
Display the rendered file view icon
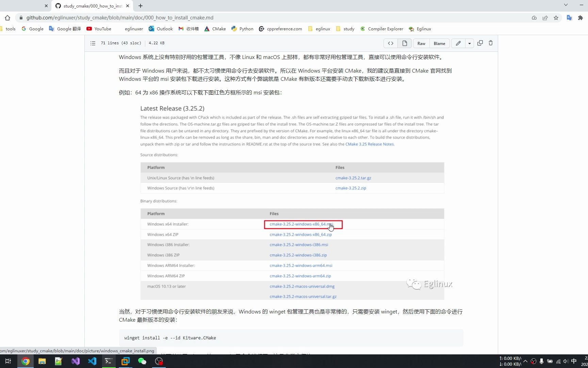click(405, 43)
